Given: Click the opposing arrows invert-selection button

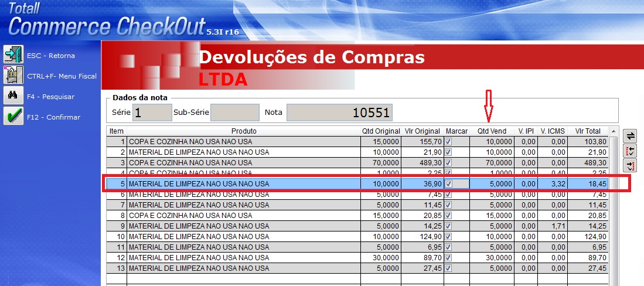Looking at the screenshot, I should (x=629, y=136).
